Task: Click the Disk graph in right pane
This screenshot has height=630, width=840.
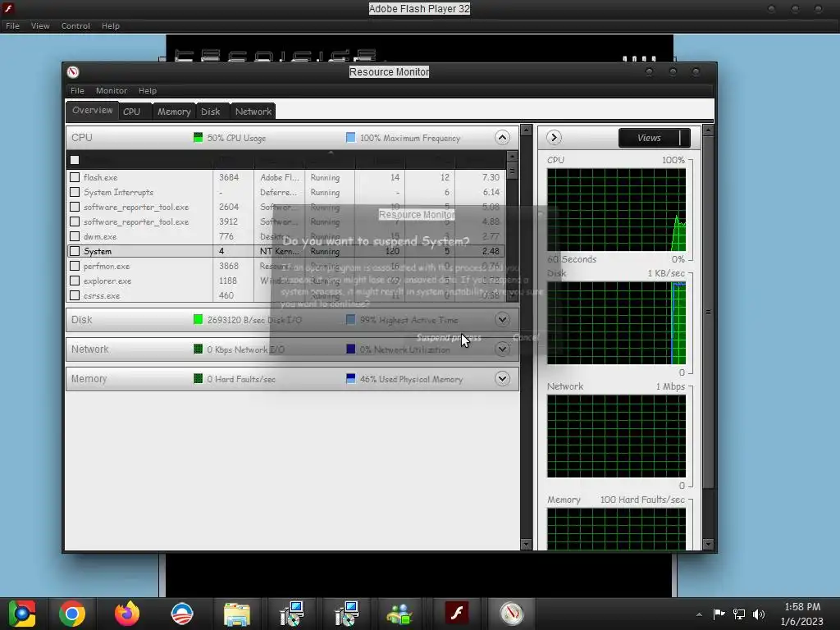Action: click(616, 323)
